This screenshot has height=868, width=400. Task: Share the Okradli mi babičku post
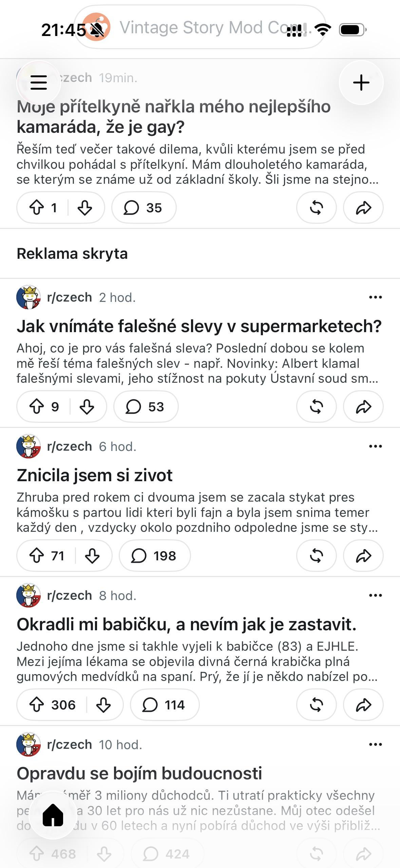click(x=363, y=705)
